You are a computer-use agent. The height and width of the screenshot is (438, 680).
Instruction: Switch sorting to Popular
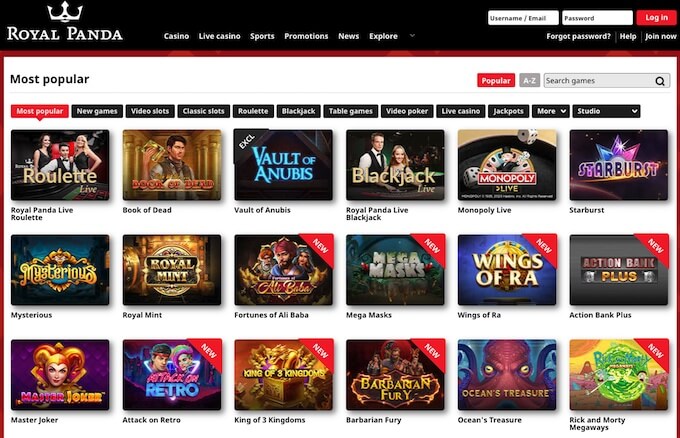pos(496,81)
